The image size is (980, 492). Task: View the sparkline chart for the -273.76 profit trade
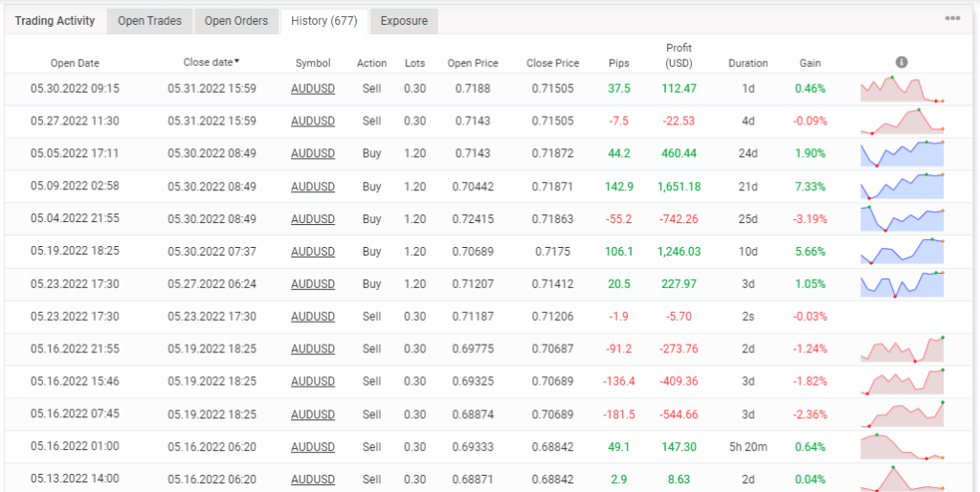(902, 348)
